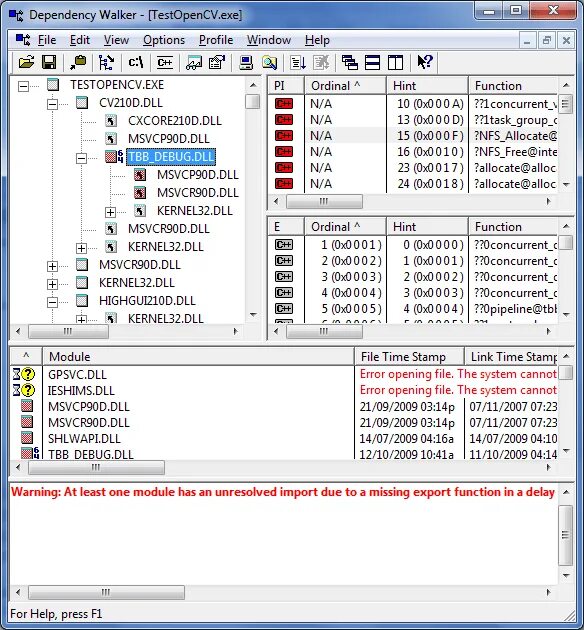The image size is (584, 630).
Task: Click the Tile Vertically toolbar icon
Action: pyautogui.click(x=396, y=63)
